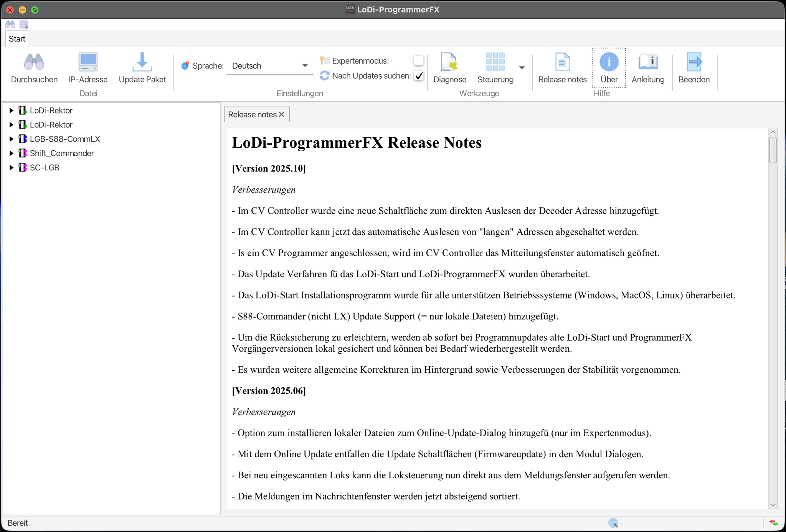
Task: Minimize the LoDi-ProgrammerFX window
Action: [22, 10]
